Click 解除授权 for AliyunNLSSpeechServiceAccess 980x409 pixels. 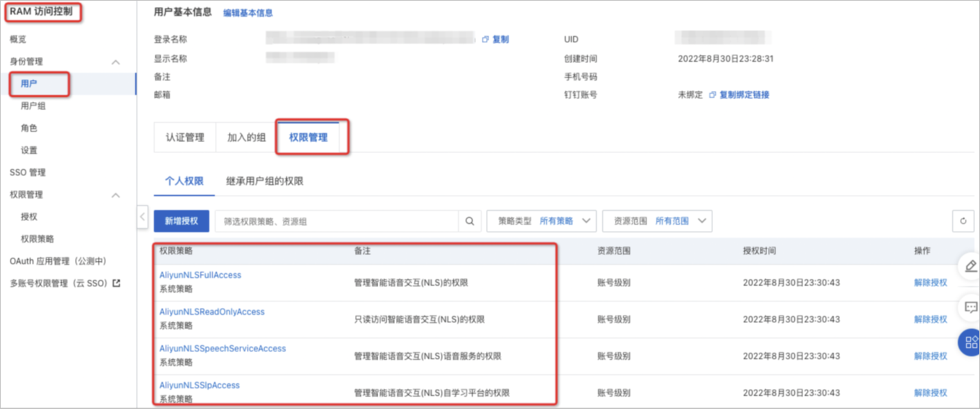point(930,356)
